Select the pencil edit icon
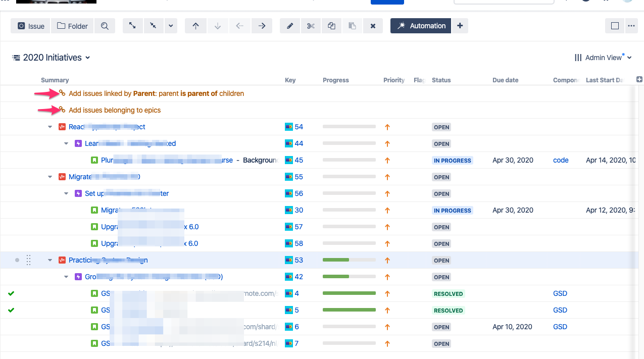The width and height of the screenshot is (644, 359). (x=290, y=26)
